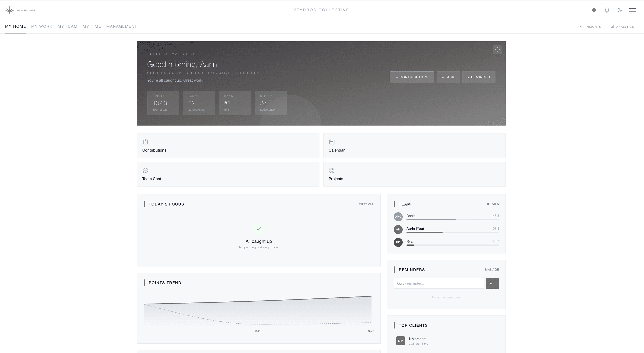Viewport: 644px width, 353px height.
Task: Click the status dot in the top bar
Action: pyautogui.click(x=594, y=10)
